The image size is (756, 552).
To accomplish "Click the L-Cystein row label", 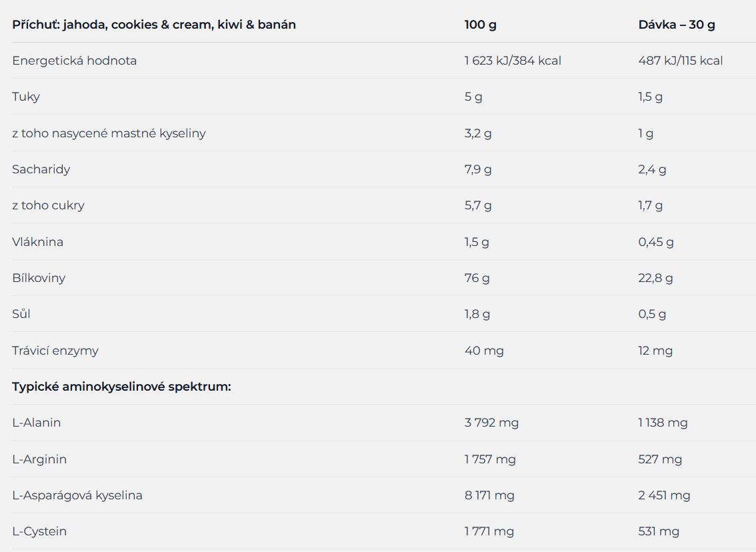I will click(39, 531).
